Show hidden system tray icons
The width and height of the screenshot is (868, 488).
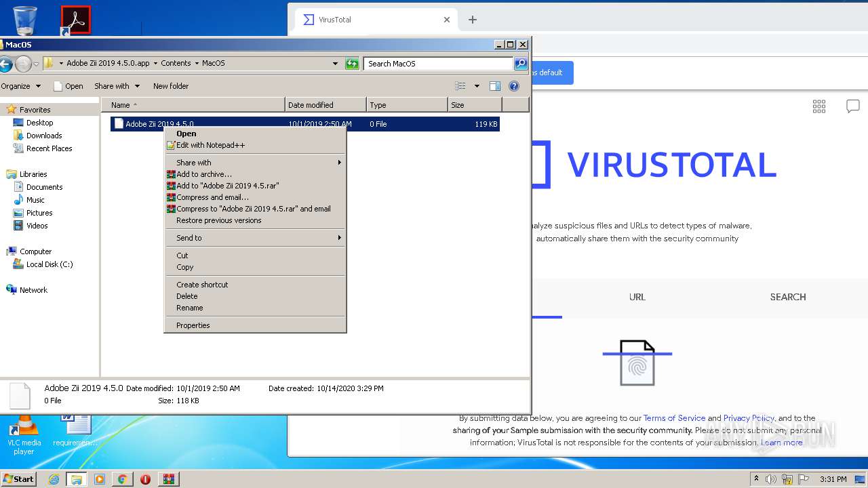pos(756,479)
